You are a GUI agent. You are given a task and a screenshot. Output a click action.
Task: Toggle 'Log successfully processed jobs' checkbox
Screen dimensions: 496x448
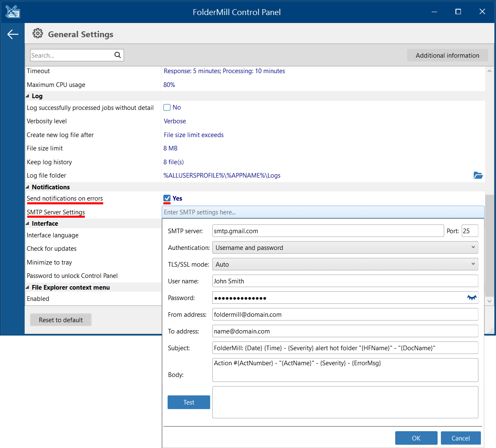coord(167,107)
